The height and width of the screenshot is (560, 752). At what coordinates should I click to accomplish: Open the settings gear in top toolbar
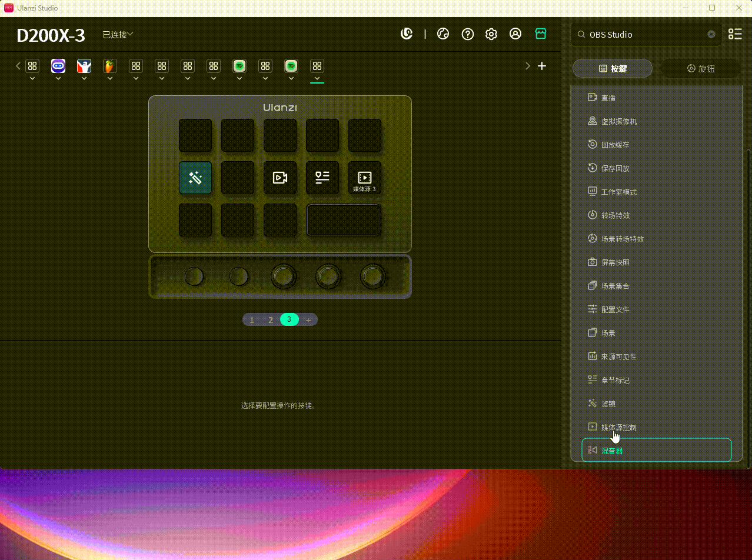coord(491,34)
